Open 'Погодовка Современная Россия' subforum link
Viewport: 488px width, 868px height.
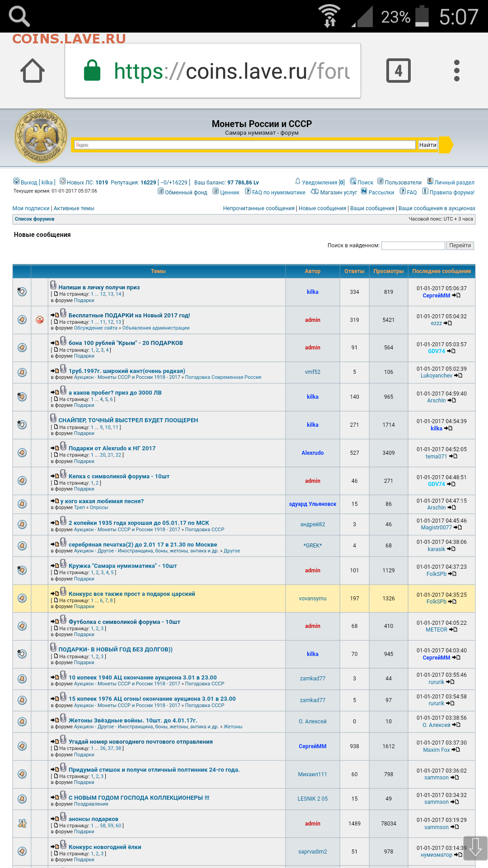click(223, 377)
